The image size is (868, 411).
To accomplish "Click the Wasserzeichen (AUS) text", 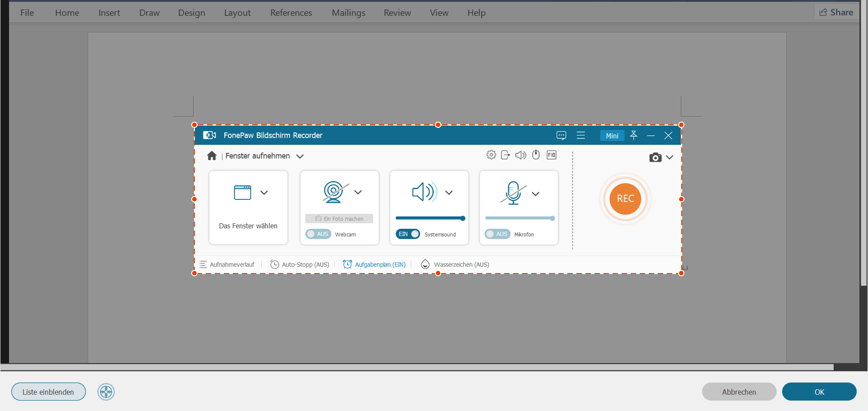I will point(462,265).
